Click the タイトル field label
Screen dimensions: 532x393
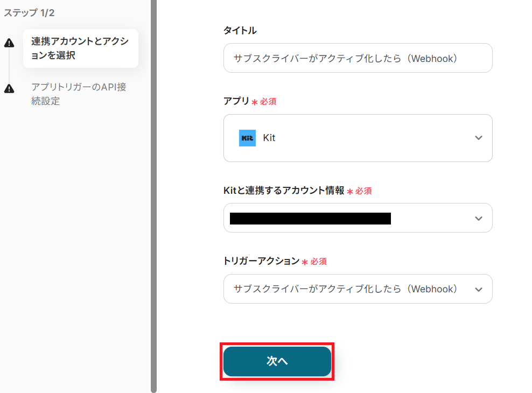[x=240, y=31]
